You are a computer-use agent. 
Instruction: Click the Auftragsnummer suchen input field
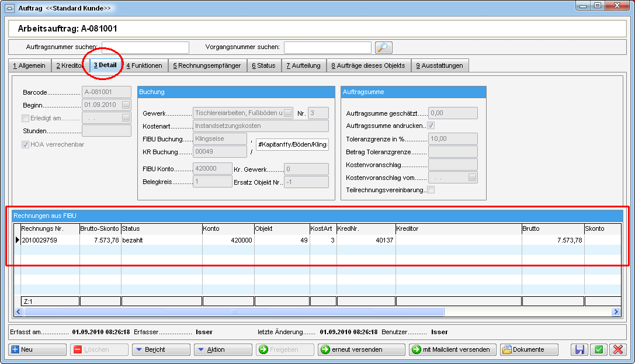pos(145,47)
